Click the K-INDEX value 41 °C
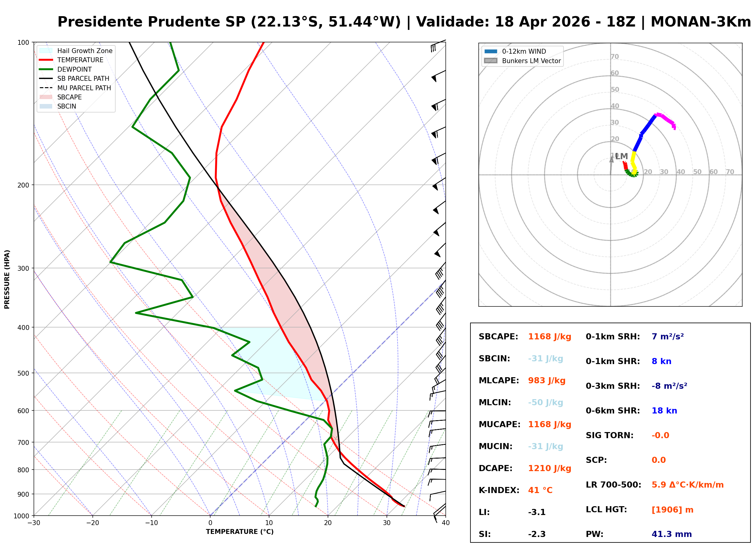 click(x=540, y=490)
